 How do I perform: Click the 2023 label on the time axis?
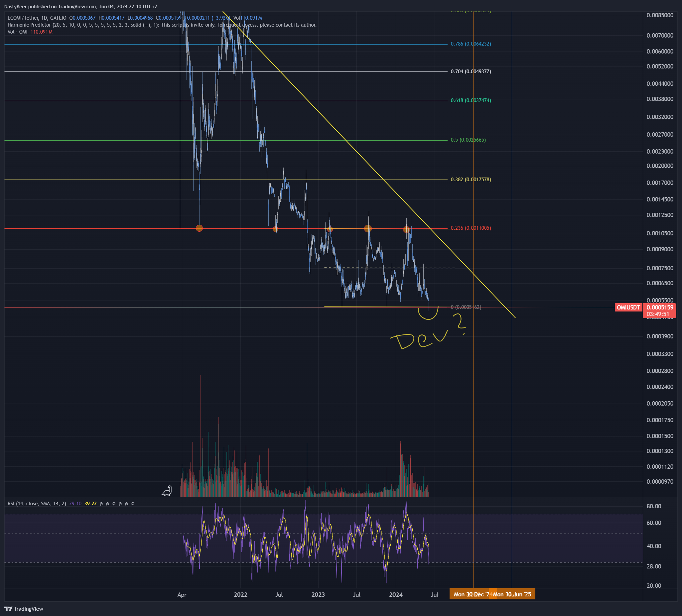[318, 595]
